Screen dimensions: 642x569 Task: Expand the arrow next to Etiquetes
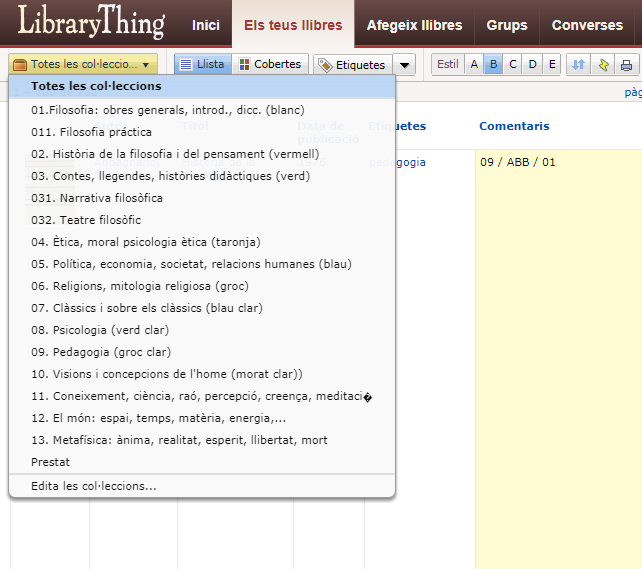[405, 65]
